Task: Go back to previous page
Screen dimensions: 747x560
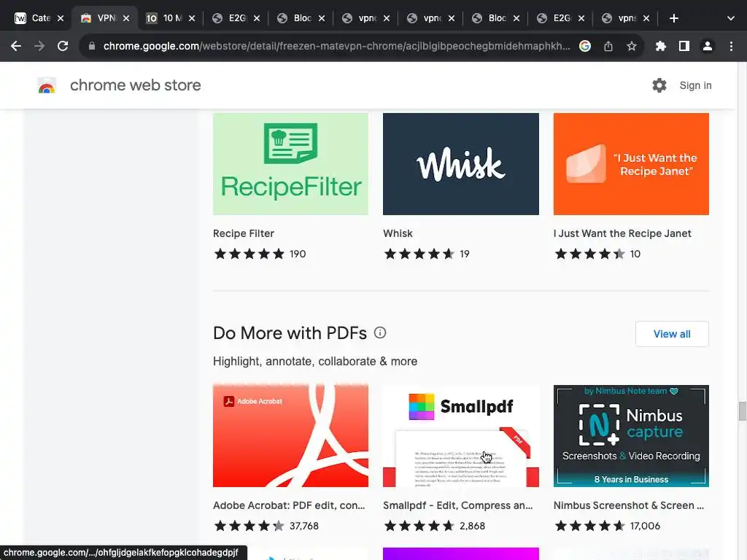Action: pyautogui.click(x=16, y=46)
